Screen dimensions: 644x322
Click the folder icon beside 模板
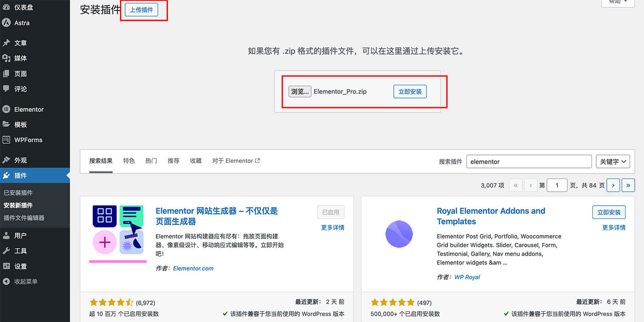tap(6, 125)
